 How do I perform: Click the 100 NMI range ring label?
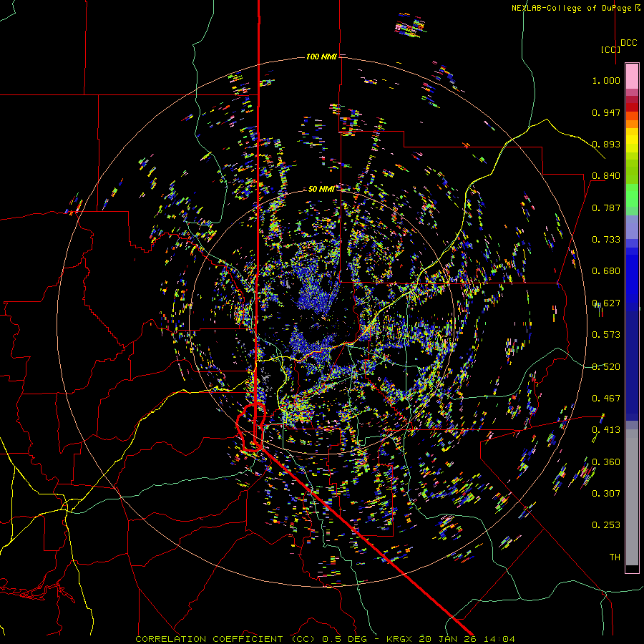coord(321,57)
